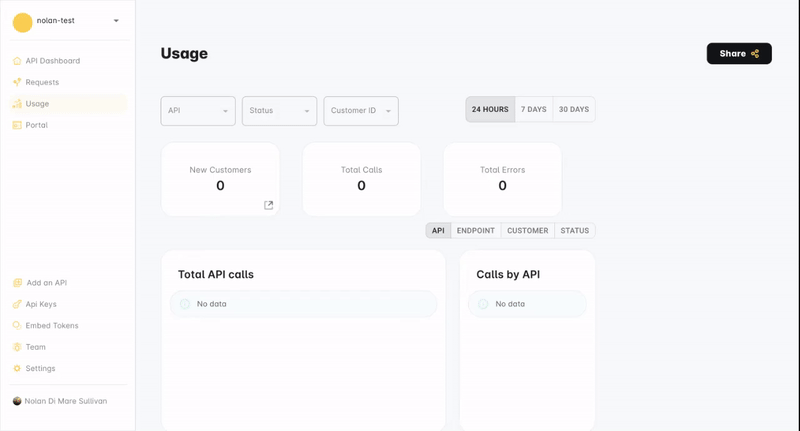Expand the nolan-test workspace switcher arrow
This screenshot has height=431, width=800.
click(116, 21)
